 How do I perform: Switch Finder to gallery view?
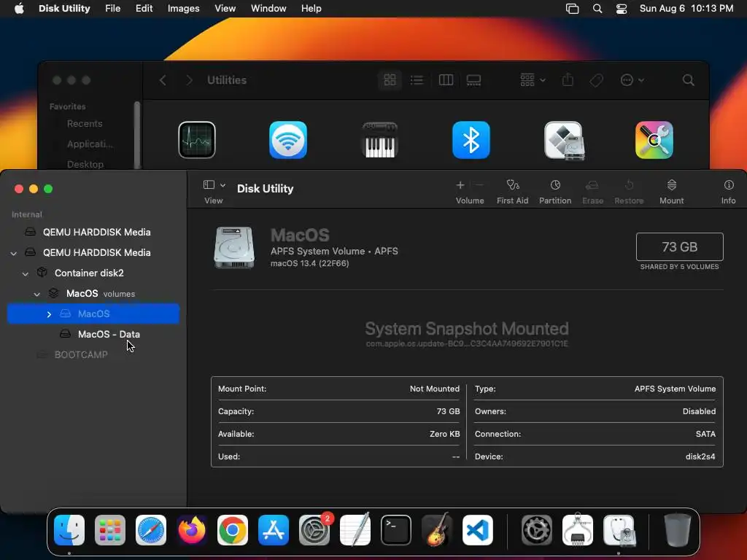[473, 80]
